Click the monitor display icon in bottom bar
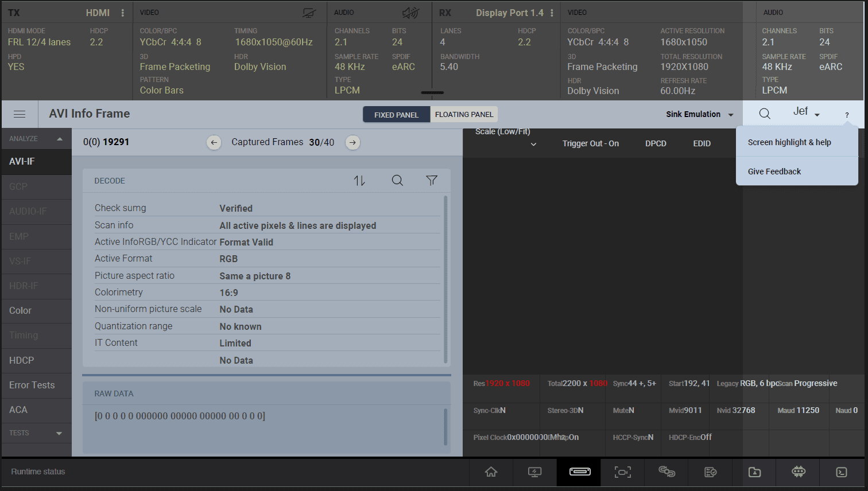The width and height of the screenshot is (868, 491). [534, 472]
